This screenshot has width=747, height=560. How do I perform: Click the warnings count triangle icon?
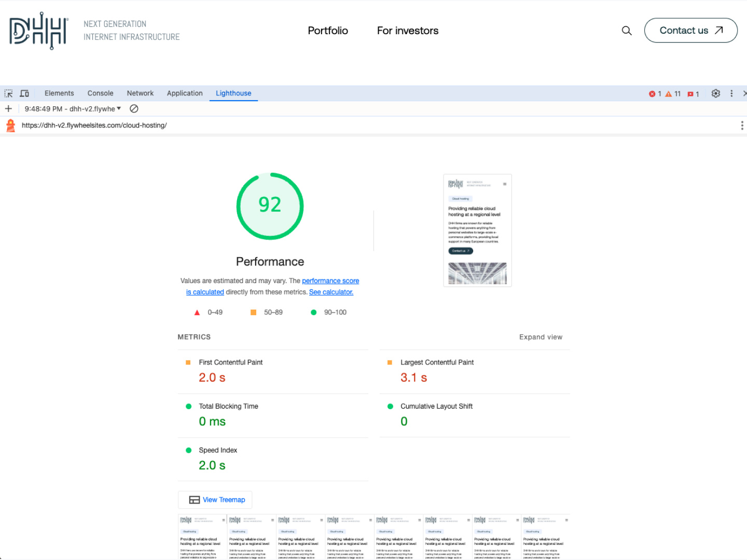click(x=669, y=94)
